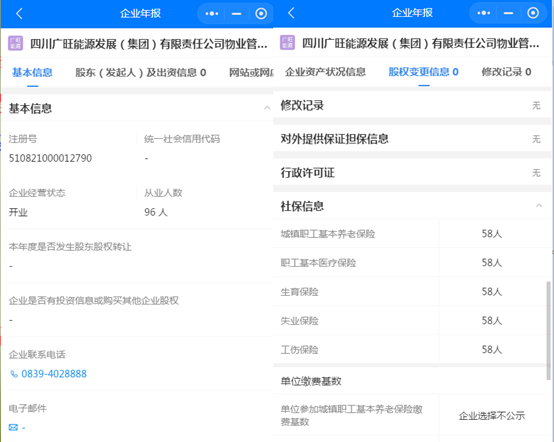554x442 pixels.
Task: Select the 股权变更信息 0 tab
Action: (x=424, y=72)
